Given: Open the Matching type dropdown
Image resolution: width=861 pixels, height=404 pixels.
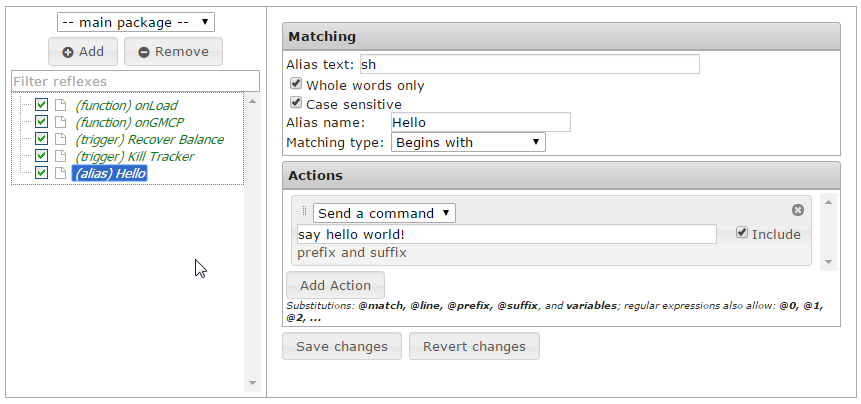Looking at the screenshot, I should pyautogui.click(x=468, y=142).
